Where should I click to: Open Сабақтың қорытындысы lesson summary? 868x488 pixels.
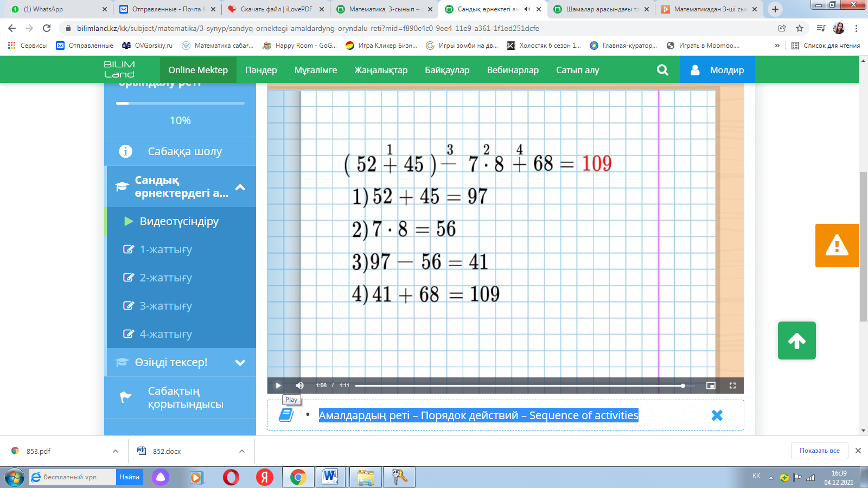(x=180, y=397)
